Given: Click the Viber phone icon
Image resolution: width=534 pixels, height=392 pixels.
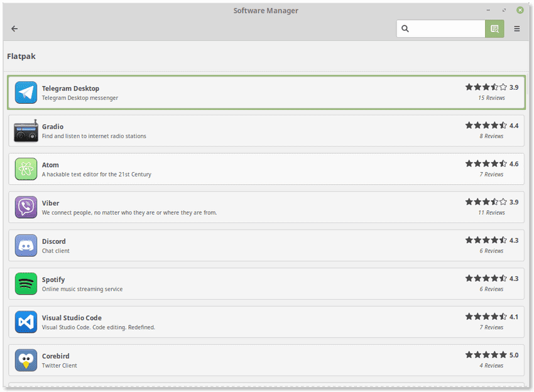Looking at the screenshot, I should pyautogui.click(x=26, y=207).
